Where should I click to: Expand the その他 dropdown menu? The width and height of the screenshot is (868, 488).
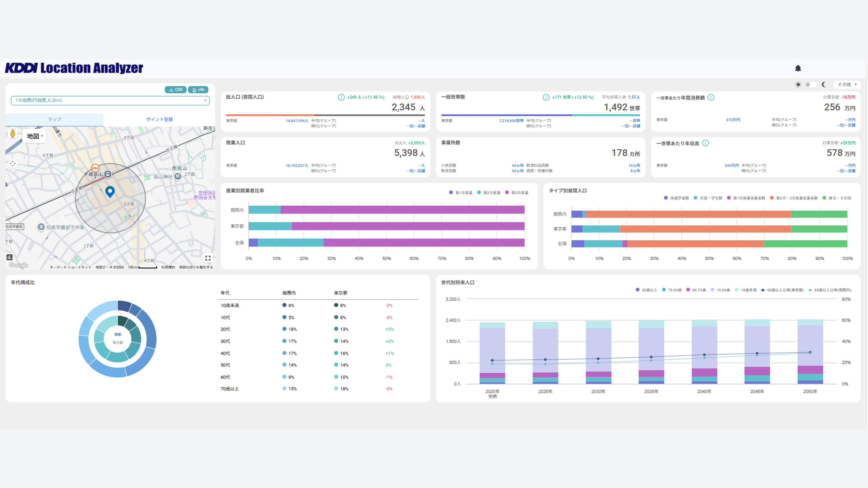[x=847, y=84]
